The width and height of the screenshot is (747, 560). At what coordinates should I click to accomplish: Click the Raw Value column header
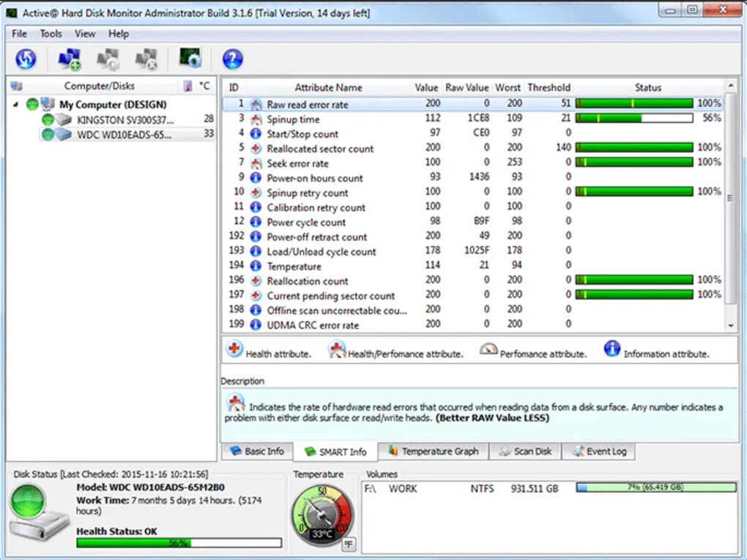click(x=467, y=88)
